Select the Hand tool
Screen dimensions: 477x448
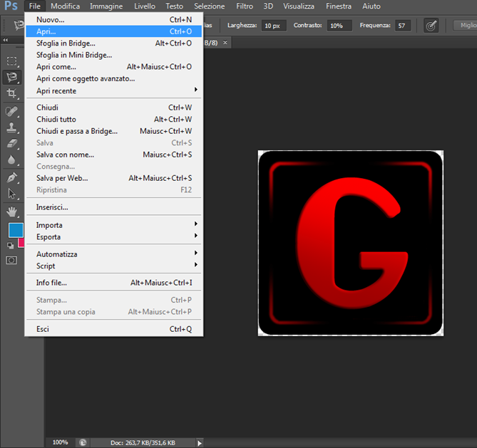(12, 212)
